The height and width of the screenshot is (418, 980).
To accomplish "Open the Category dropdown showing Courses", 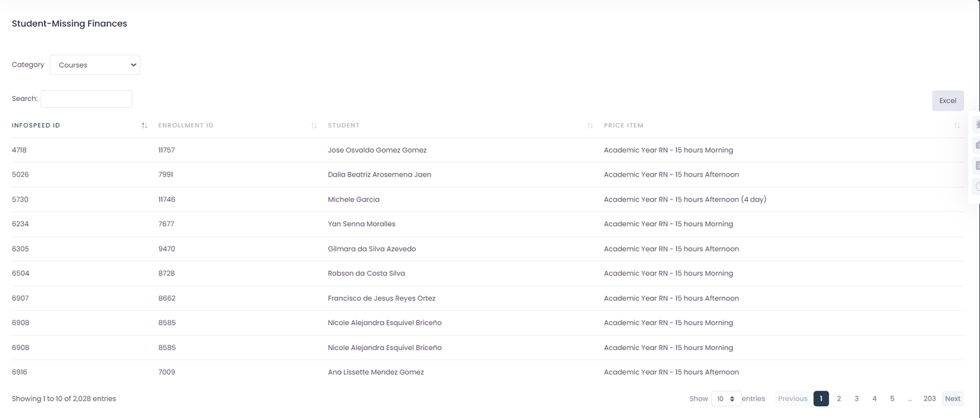I will coord(94,65).
